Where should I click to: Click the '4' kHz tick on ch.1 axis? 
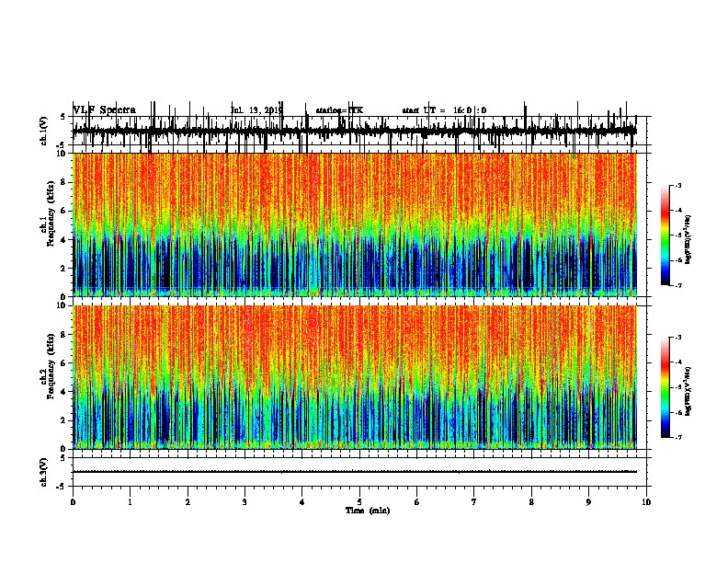click(64, 240)
